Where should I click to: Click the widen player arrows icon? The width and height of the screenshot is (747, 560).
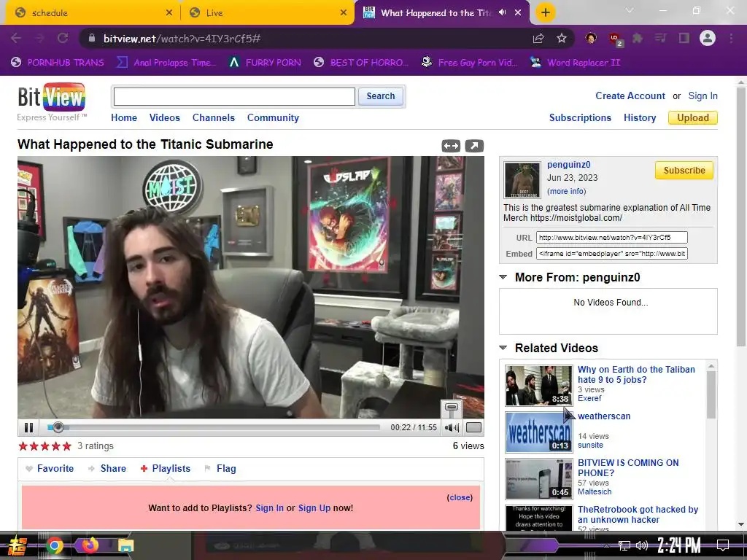point(451,146)
